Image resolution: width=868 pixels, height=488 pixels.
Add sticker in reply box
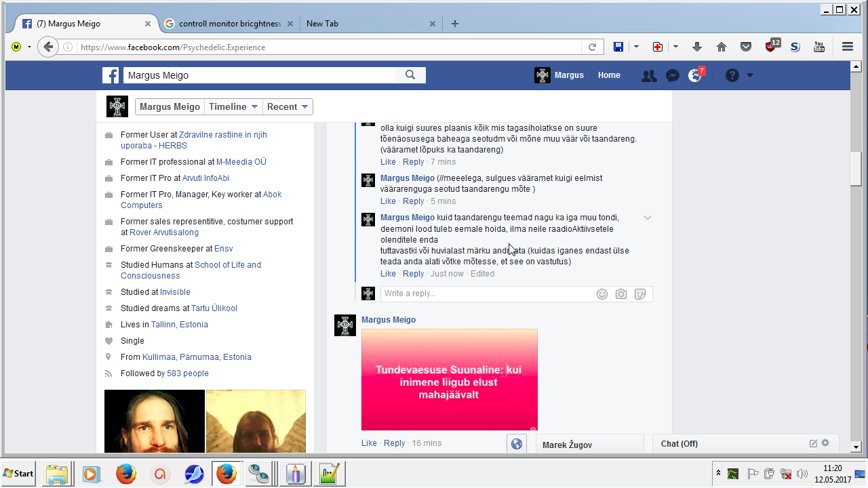[640, 293]
